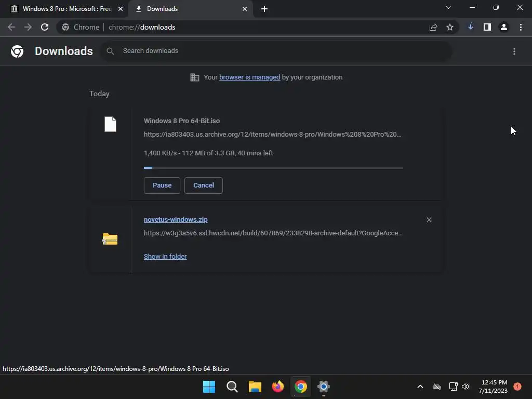Open the downloads bubble arrow icon in toolbar
The width and height of the screenshot is (532, 399).
[x=470, y=27]
